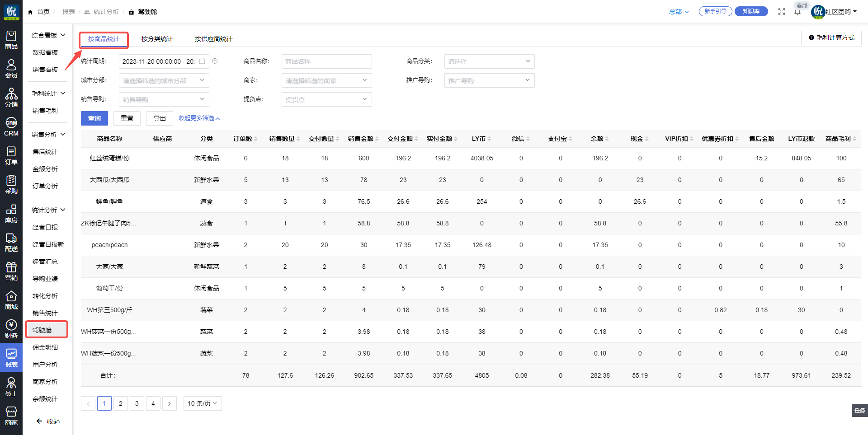The height and width of the screenshot is (435, 868).
Task: Open the 新手引导 guide
Action: point(715,11)
